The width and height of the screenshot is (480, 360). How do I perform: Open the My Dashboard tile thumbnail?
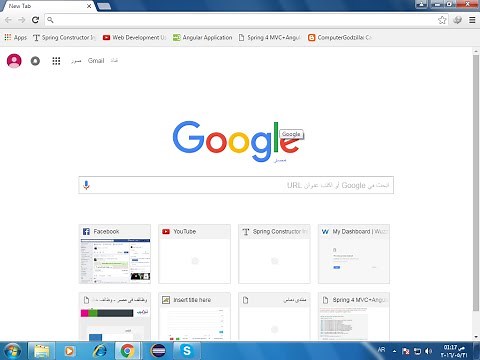tap(354, 254)
